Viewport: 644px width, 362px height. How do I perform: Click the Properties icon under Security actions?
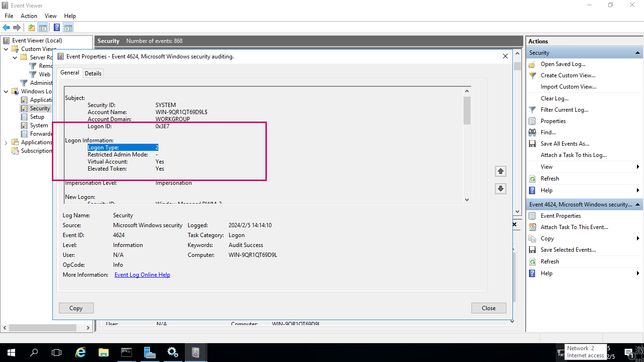[x=532, y=121]
